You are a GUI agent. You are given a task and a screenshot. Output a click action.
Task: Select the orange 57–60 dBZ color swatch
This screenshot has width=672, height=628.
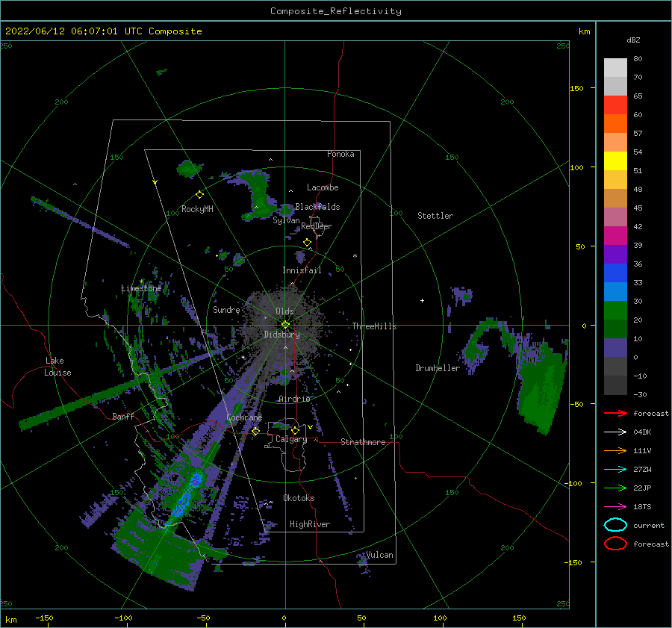click(615, 124)
